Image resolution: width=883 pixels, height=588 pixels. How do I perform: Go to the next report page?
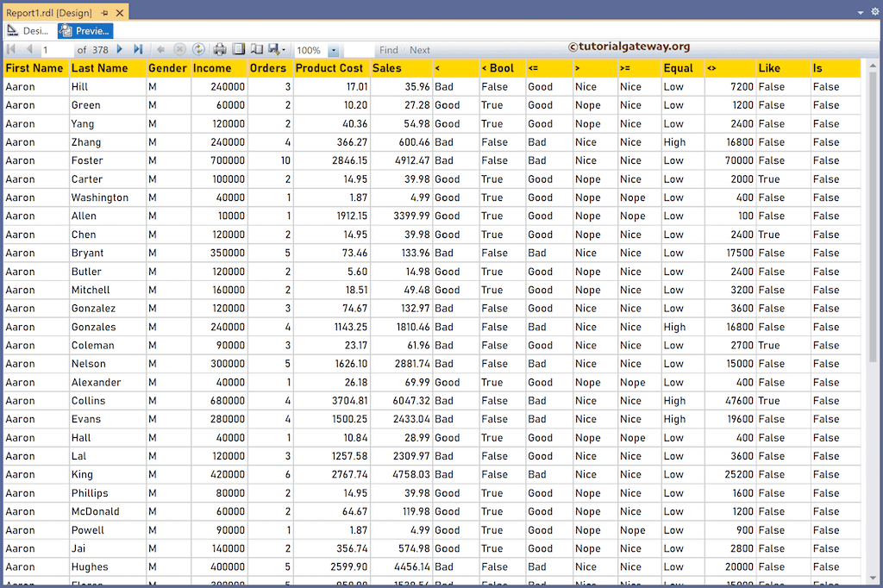(121, 49)
